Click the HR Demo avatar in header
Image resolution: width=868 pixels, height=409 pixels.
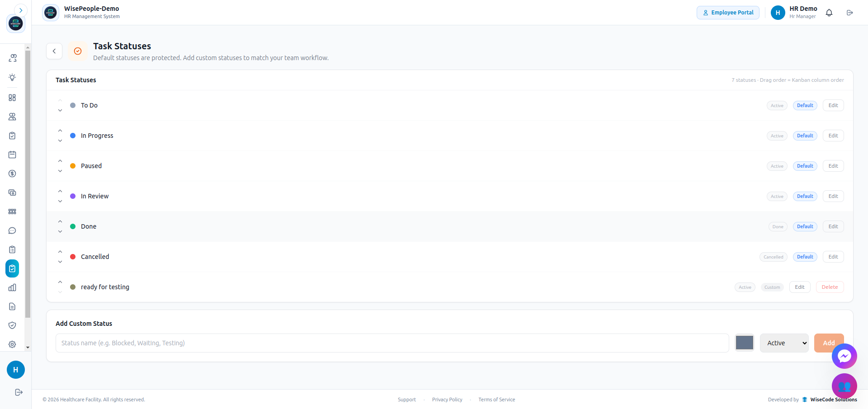pyautogui.click(x=778, y=13)
